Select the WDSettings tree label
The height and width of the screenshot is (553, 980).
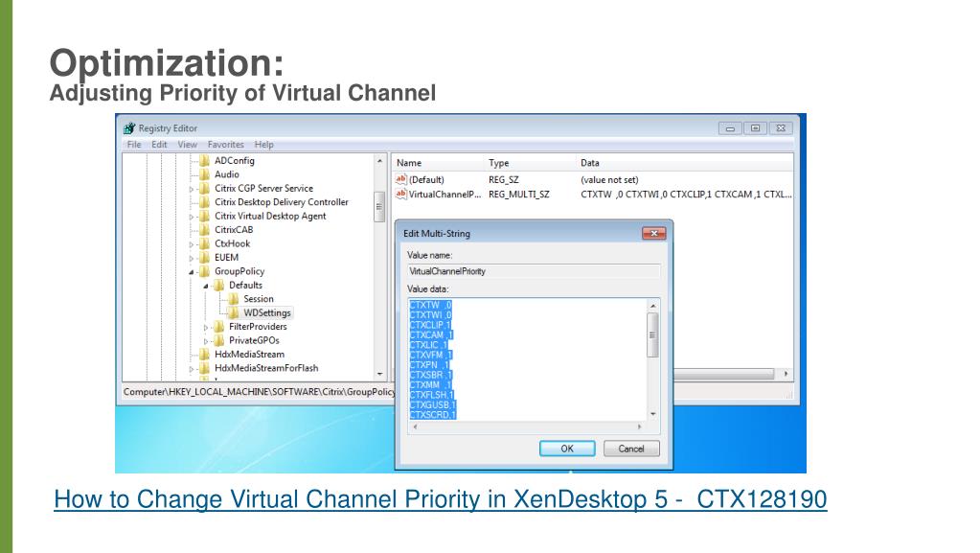point(267,312)
